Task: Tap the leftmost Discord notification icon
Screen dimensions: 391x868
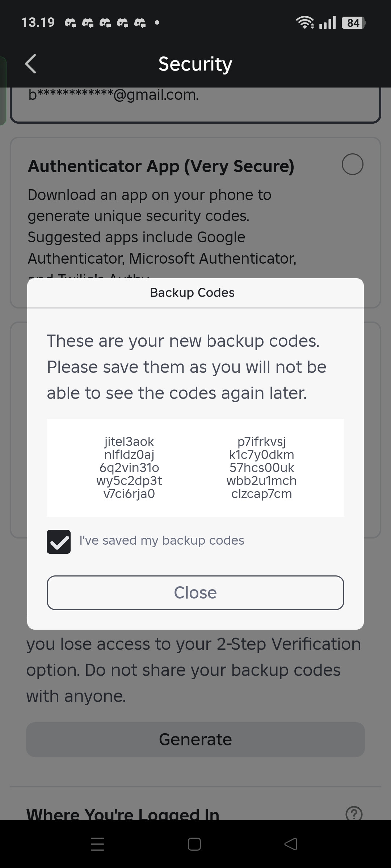Action: (71, 23)
